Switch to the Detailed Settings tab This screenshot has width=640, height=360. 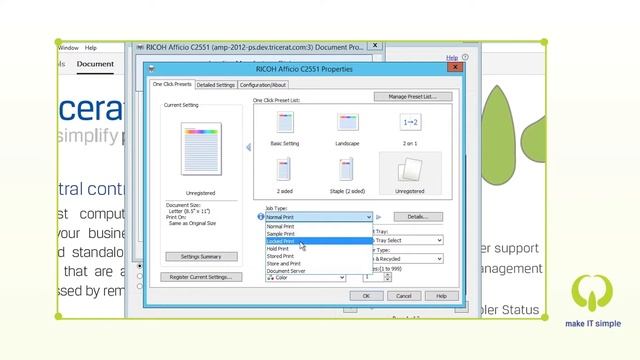click(x=216, y=85)
